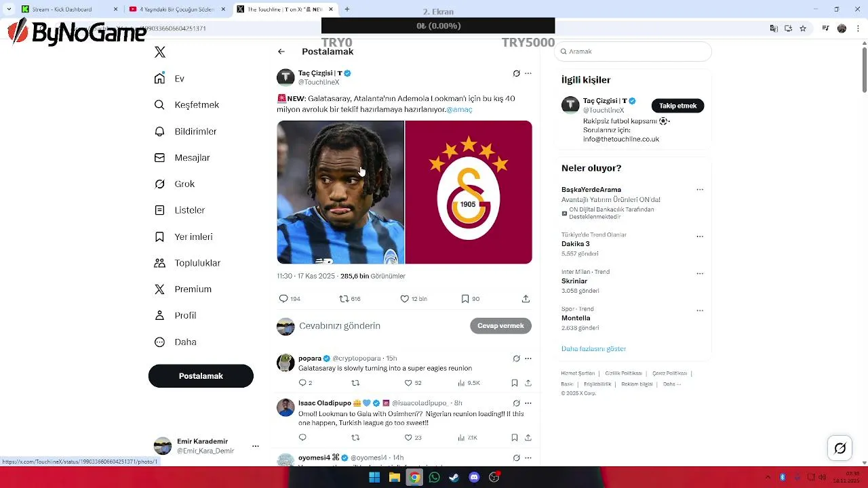Screen dimensions: 868x488
Task: Click the Postalamak post button
Action: pos(201,376)
